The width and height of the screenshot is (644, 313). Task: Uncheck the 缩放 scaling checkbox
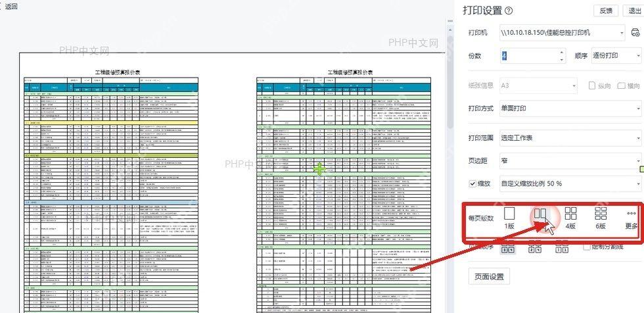pos(472,183)
